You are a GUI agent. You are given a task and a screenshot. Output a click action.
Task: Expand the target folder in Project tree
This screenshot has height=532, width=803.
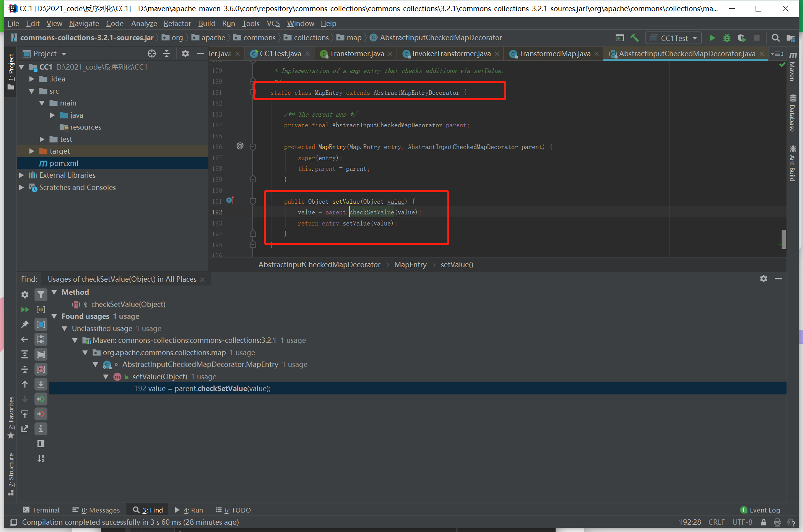click(x=32, y=151)
